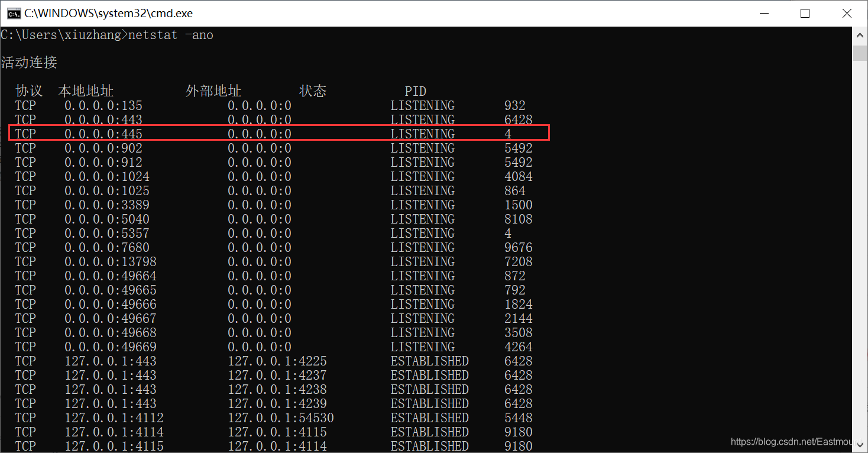
Task: Click local address 127.0.0.1:4112
Action: [114, 418]
